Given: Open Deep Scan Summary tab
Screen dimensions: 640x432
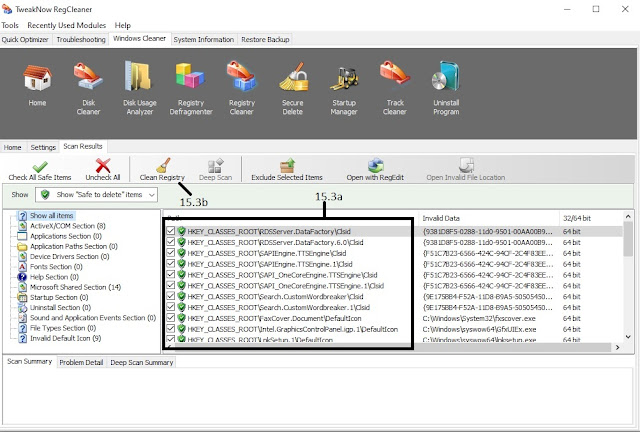Looking at the screenshot, I should 142,363.
